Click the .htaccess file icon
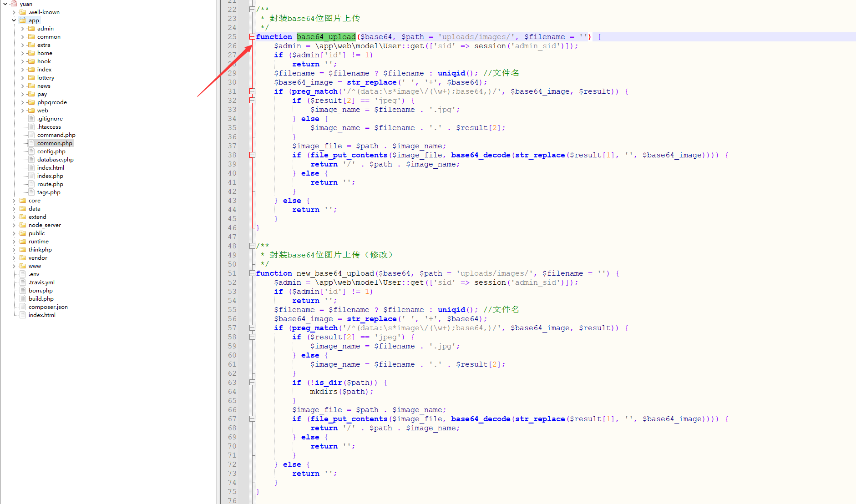Viewport: 856px width, 504px height. (31, 127)
